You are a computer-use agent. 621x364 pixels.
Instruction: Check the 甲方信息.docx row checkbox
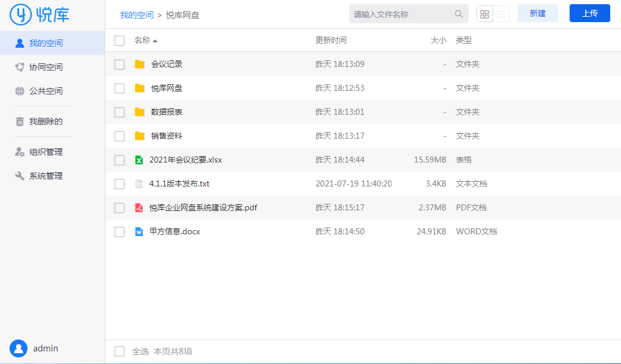coord(120,232)
